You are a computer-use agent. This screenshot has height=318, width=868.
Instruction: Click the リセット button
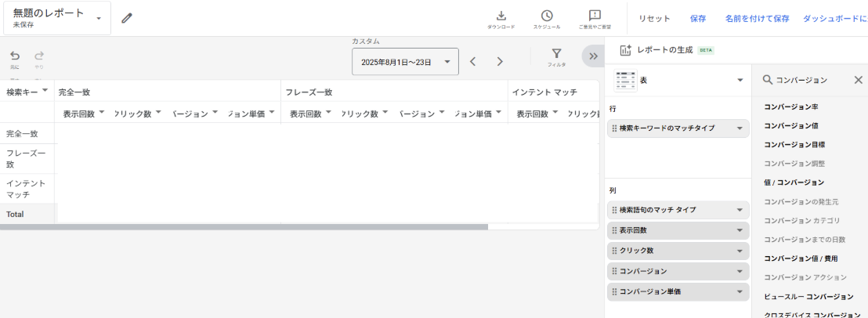click(654, 19)
